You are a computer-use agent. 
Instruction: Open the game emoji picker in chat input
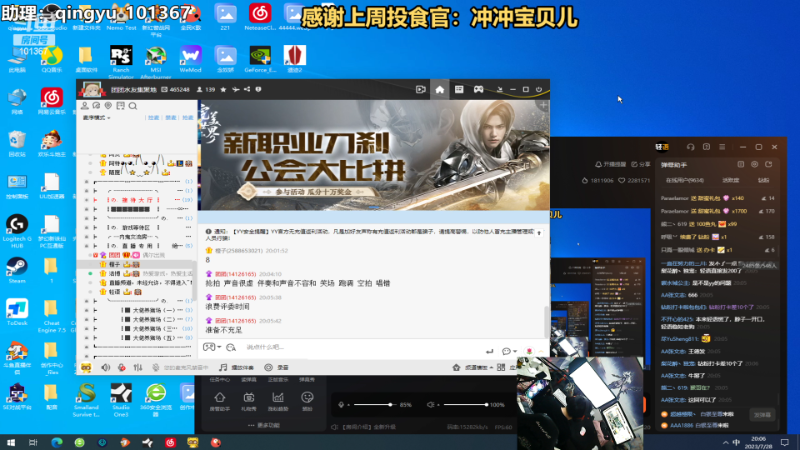tap(209, 347)
